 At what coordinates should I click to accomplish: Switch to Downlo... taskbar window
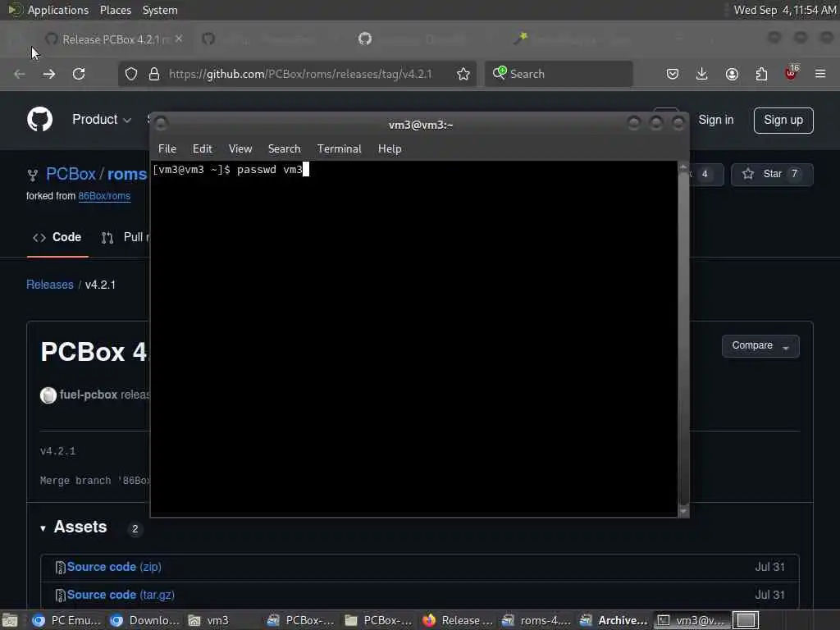click(x=144, y=620)
